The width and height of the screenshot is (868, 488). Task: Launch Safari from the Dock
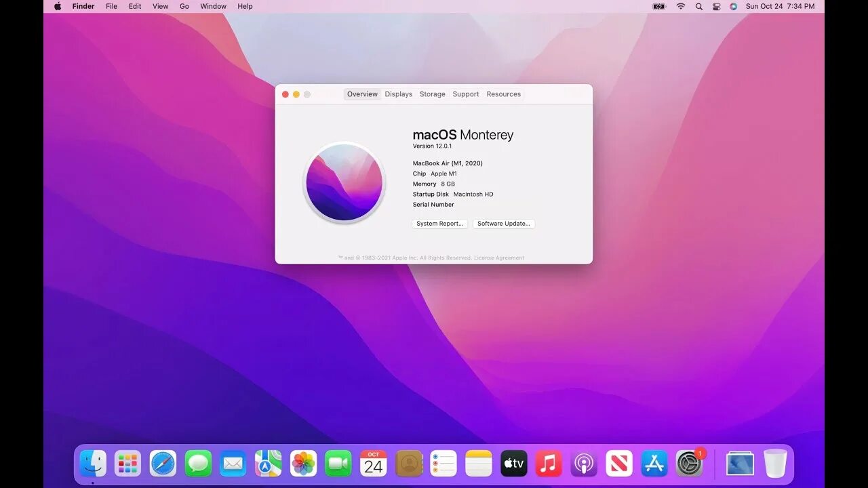pos(163,464)
